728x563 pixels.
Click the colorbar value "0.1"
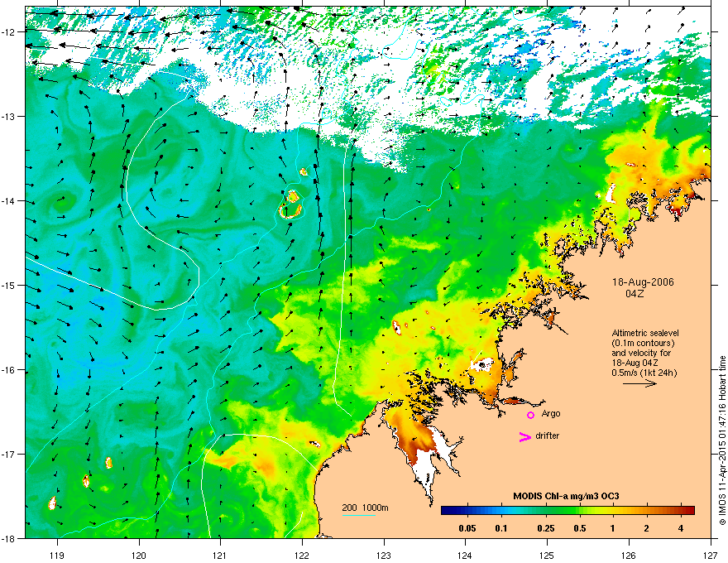click(x=500, y=528)
